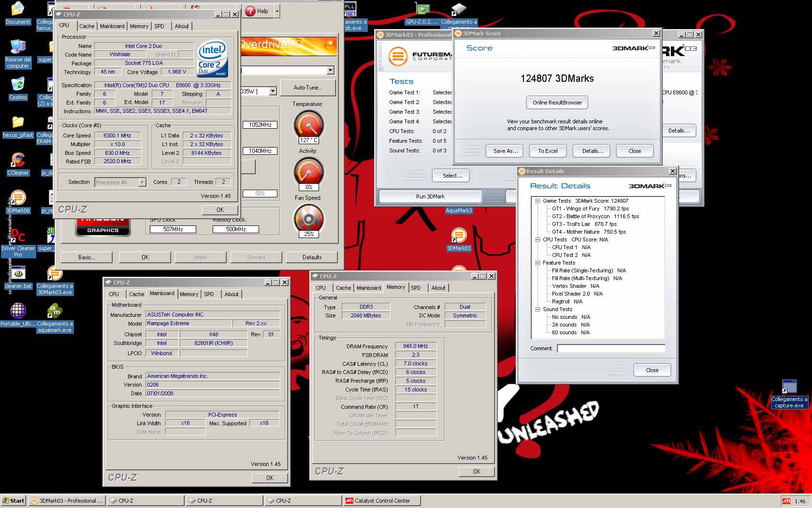Open Collegamento a capture.exe desktop icon
This screenshot has width=812, height=508.
[789, 387]
